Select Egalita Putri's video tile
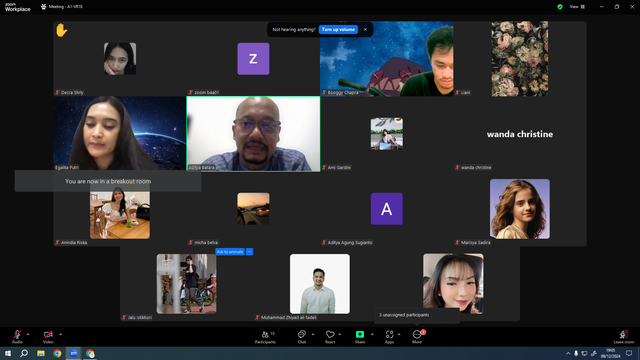This screenshot has width=640, height=360. 120,133
